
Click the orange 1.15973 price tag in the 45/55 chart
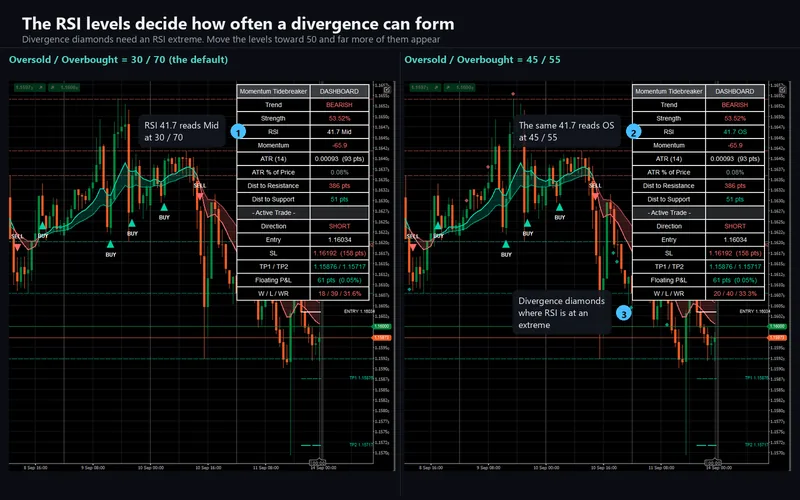click(x=777, y=338)
